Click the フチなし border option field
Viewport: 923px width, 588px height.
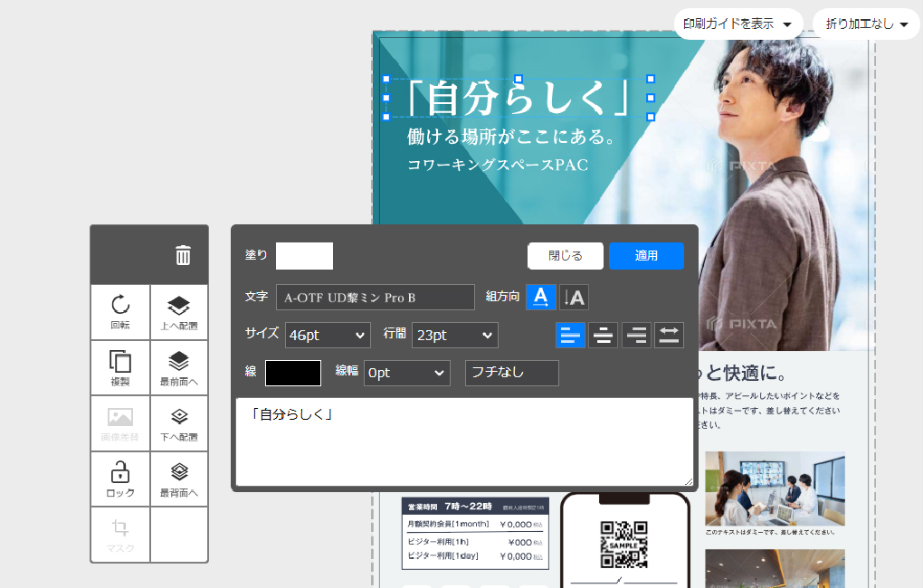click(512, 373)
